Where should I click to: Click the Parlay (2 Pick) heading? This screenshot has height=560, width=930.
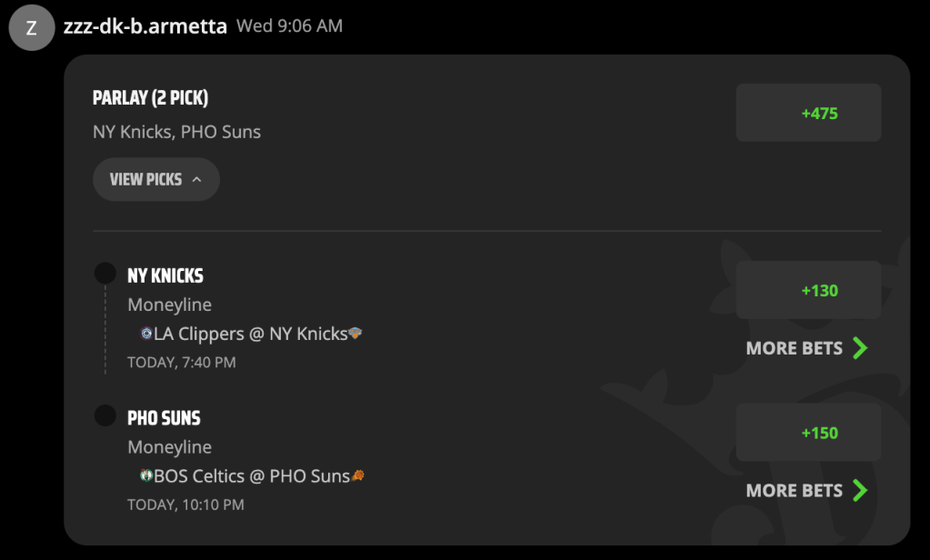150,98
